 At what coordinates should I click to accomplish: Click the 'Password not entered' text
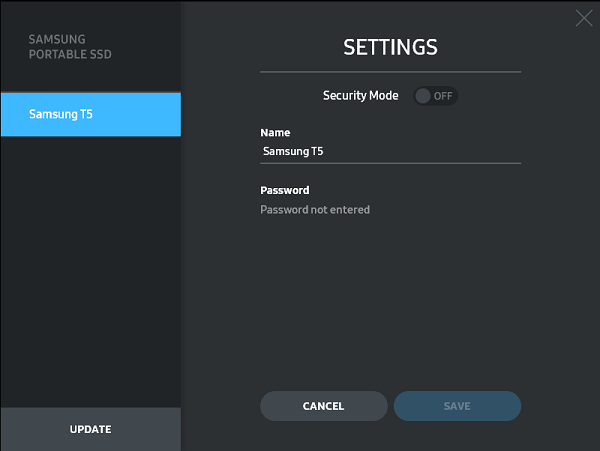click(315, 210)
